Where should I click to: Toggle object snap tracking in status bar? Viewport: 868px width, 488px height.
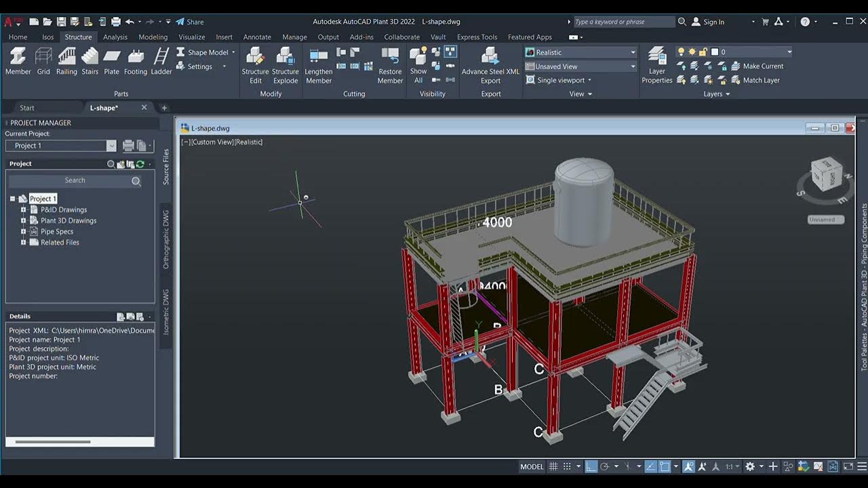coord(650,466)
